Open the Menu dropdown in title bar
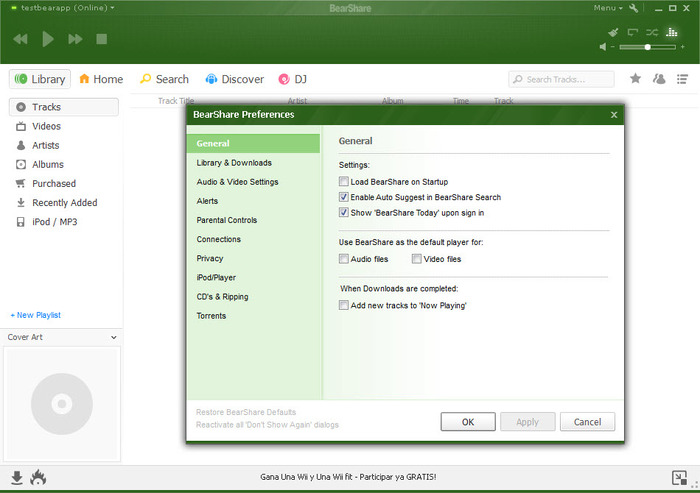 click(608, 8)
